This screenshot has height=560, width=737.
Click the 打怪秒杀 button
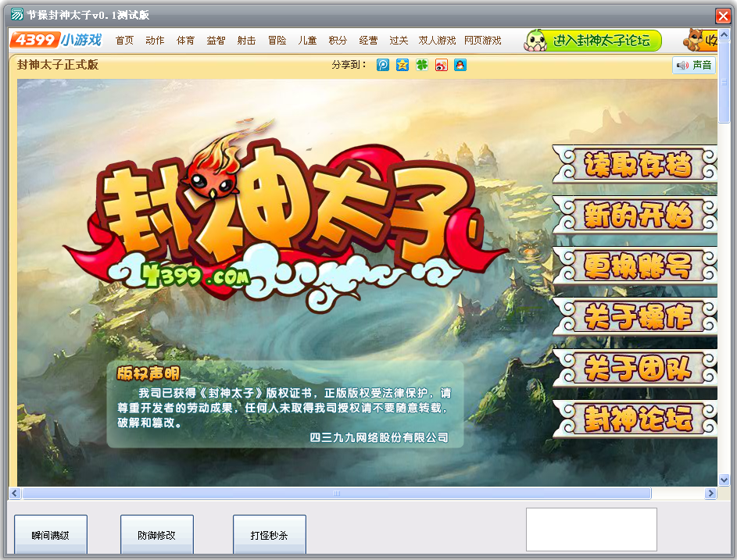(x=270, y=536)
